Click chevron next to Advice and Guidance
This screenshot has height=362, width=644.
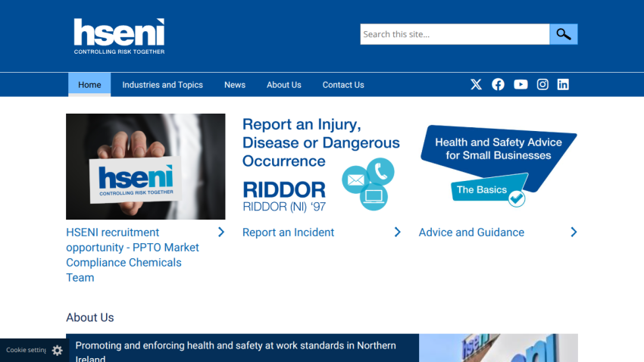tap(574, 232)
